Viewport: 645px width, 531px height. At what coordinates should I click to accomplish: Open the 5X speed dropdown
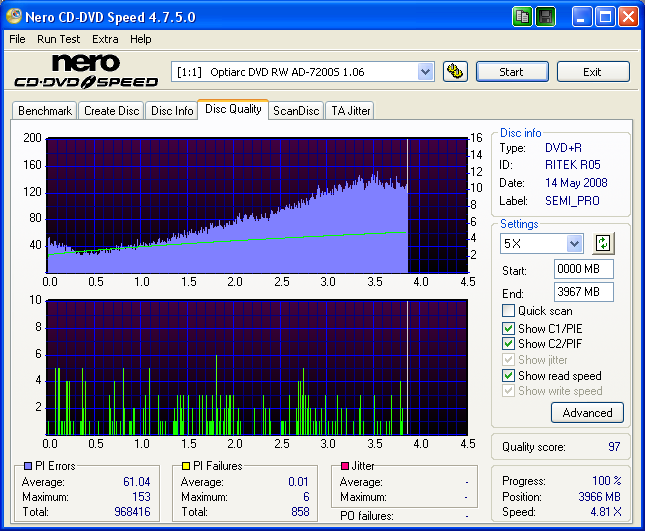point(574,243)
